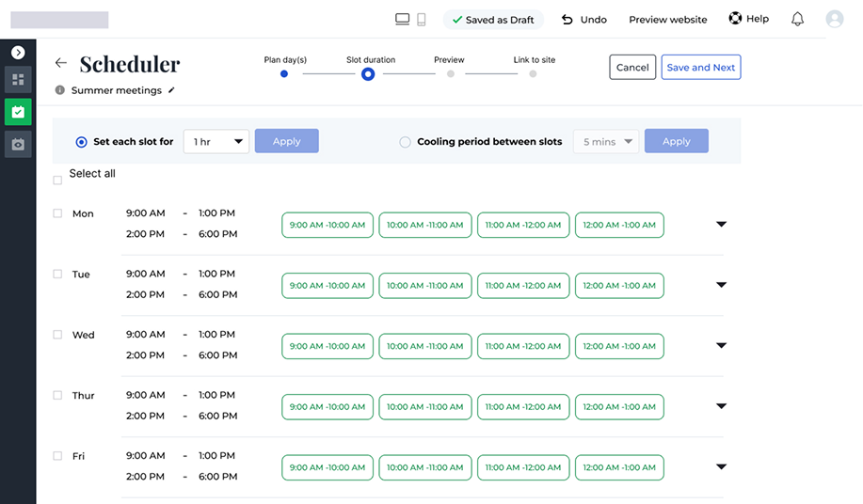Image resolution: width=863 pixels, height=504 pixels.
Task: Open the notifications bell
Action: click(x=797, y=19)
